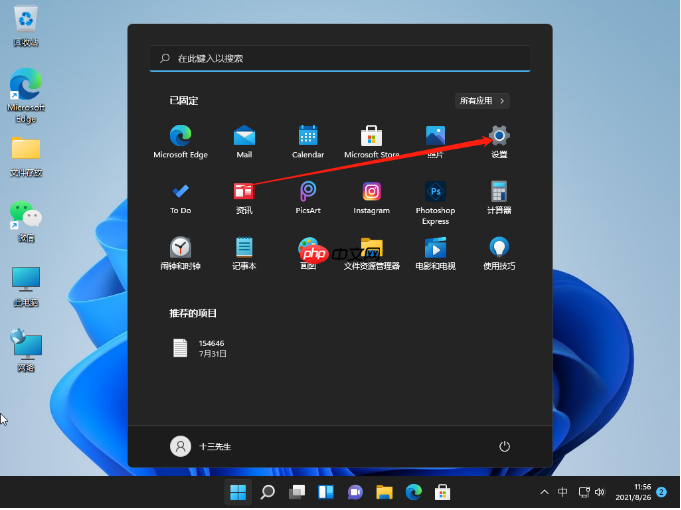Open the Calculator (计算器) app
Viewport: 681px width, 510px height.
coord(499,198)
